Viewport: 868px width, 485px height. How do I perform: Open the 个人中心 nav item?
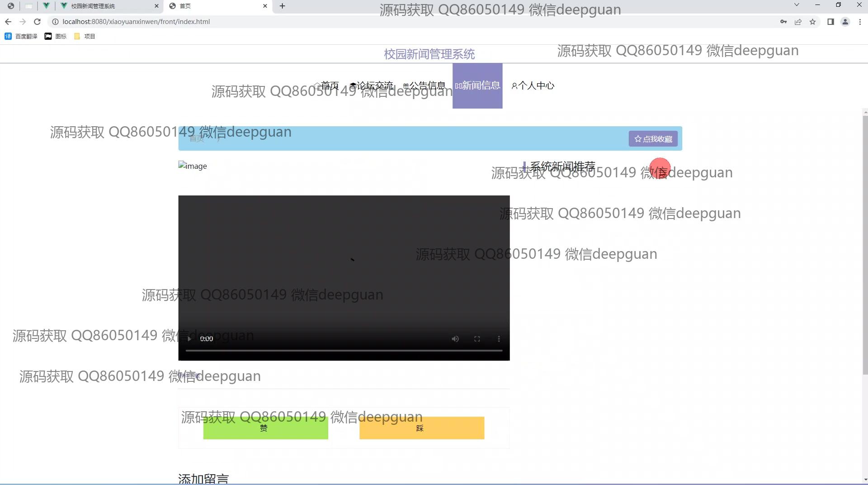pos(533,86)
